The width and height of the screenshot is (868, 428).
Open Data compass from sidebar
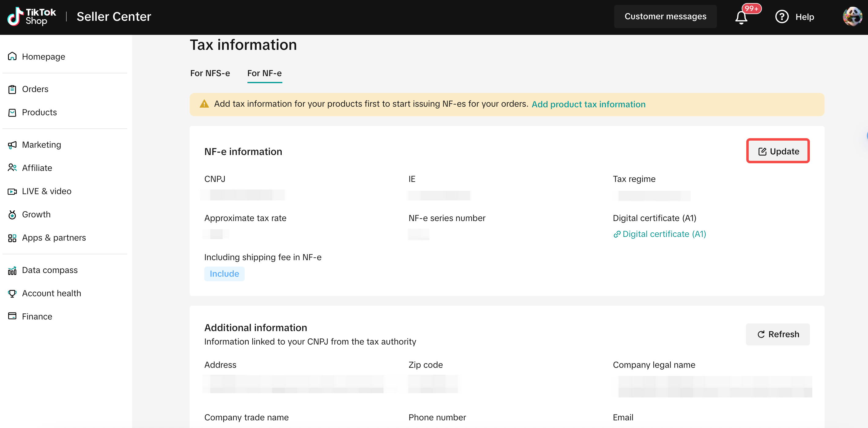(50, 270)
